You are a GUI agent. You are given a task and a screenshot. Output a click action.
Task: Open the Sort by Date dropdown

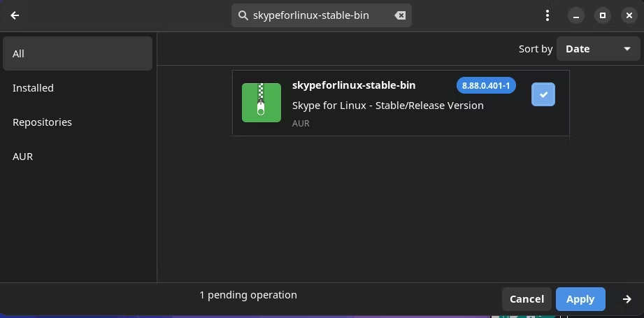coord(598,49)
